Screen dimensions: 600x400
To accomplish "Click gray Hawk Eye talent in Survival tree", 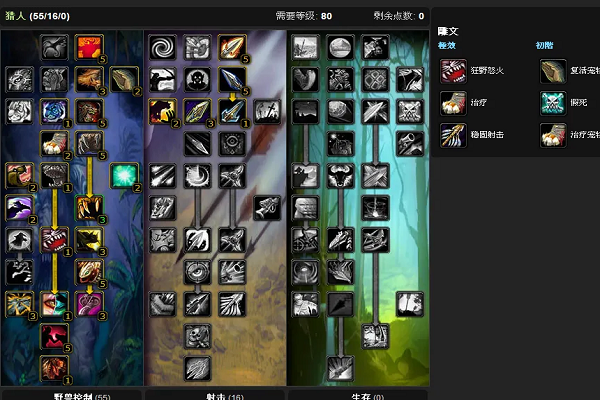I will [340, 47].
